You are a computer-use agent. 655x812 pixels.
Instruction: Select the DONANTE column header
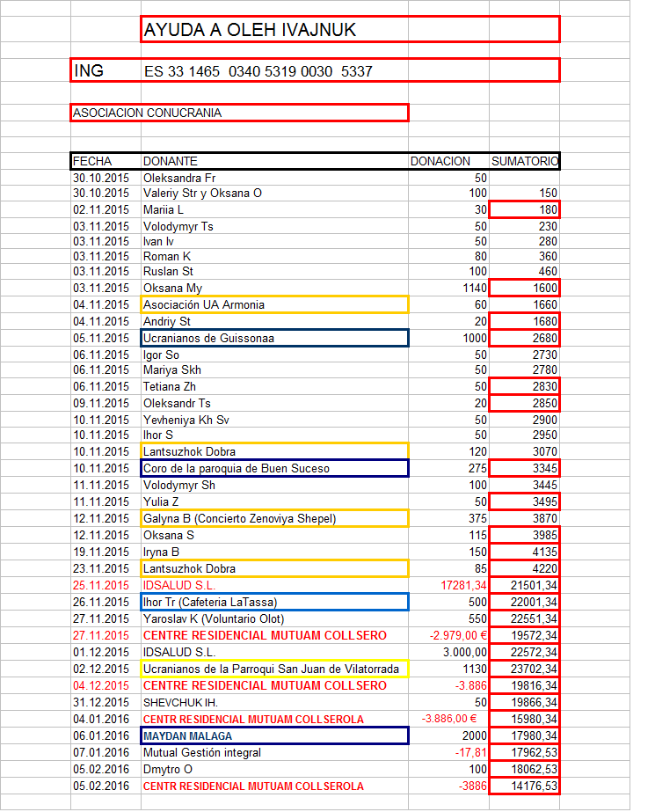coord(274,162)
